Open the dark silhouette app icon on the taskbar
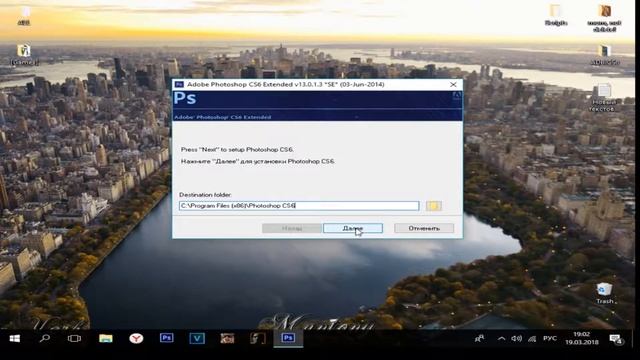The image size is (640, 360). [258, 338]
